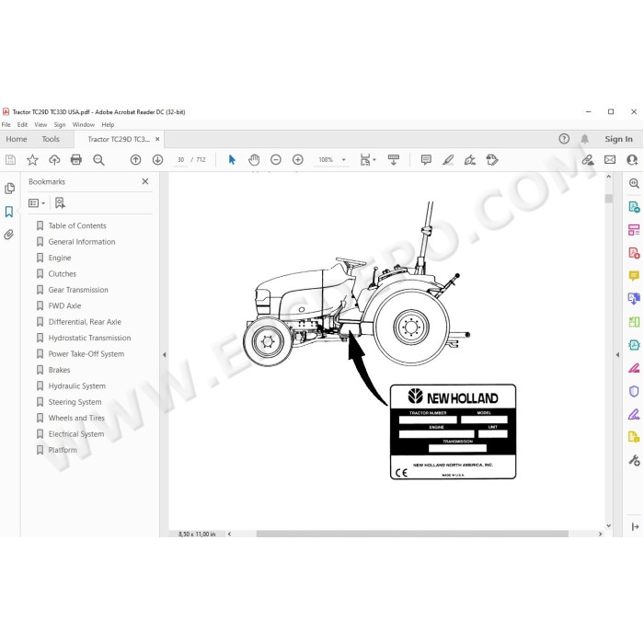Click the share link icon

[588, 160]
